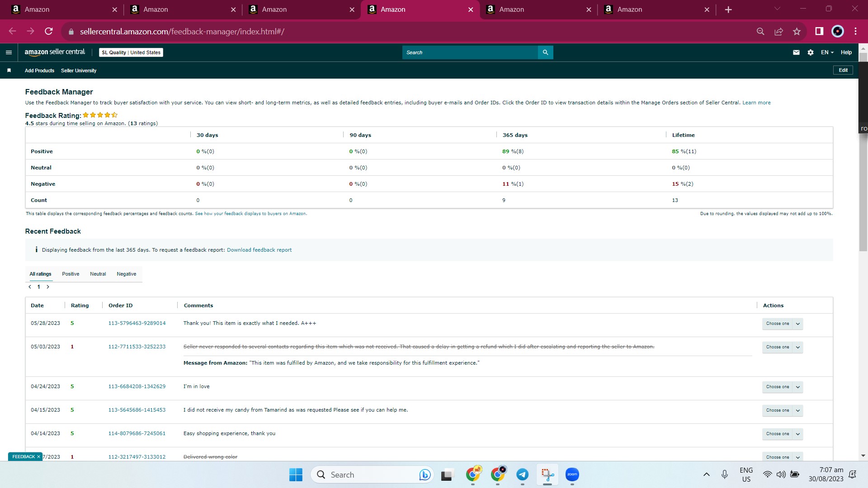Open the Seller Central hamburger menu
This screenshot has width=868, height=488.
[9, 52]
